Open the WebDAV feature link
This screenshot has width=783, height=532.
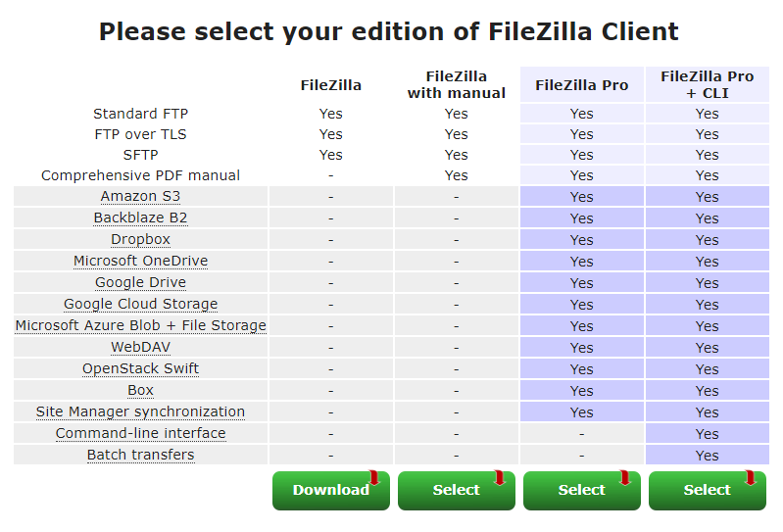click(140, 347)
